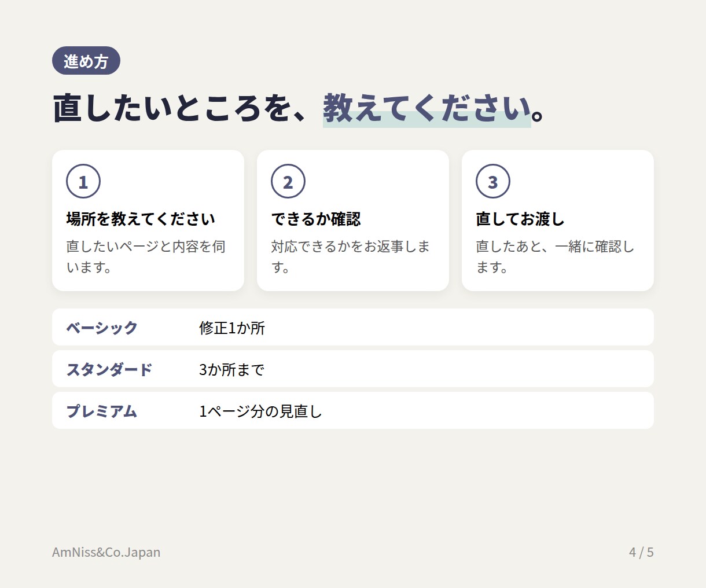Click the page number 4 / 5

(641, 552)
